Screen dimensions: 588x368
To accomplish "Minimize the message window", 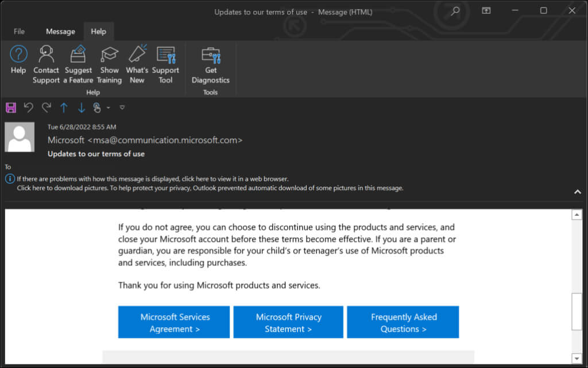I will [x=515, y=10].
